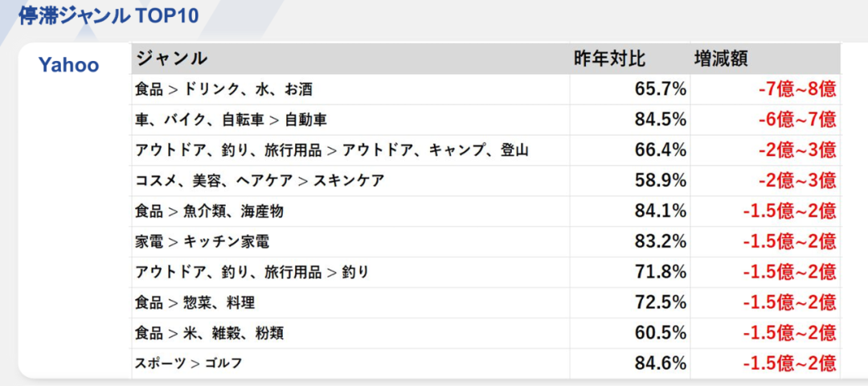The image size is (868, 386).
Task: Click the Yahoo label
Action: click(x=68, y=65)
